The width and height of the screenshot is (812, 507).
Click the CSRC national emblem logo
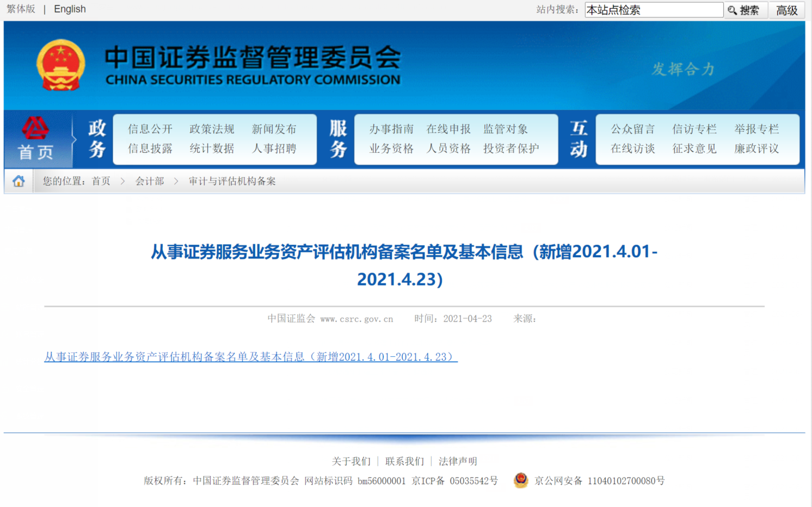[61, 65]
